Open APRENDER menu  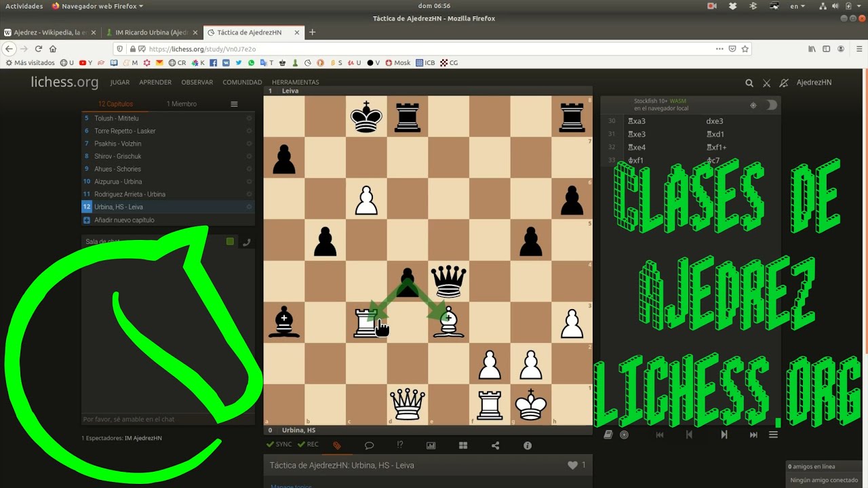155,83
